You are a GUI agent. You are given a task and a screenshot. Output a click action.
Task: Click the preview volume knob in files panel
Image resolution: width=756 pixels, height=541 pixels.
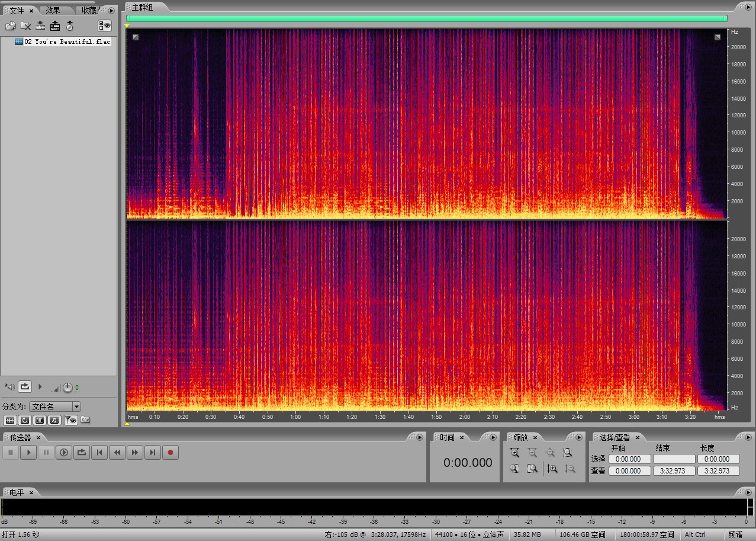click(67, 388)
